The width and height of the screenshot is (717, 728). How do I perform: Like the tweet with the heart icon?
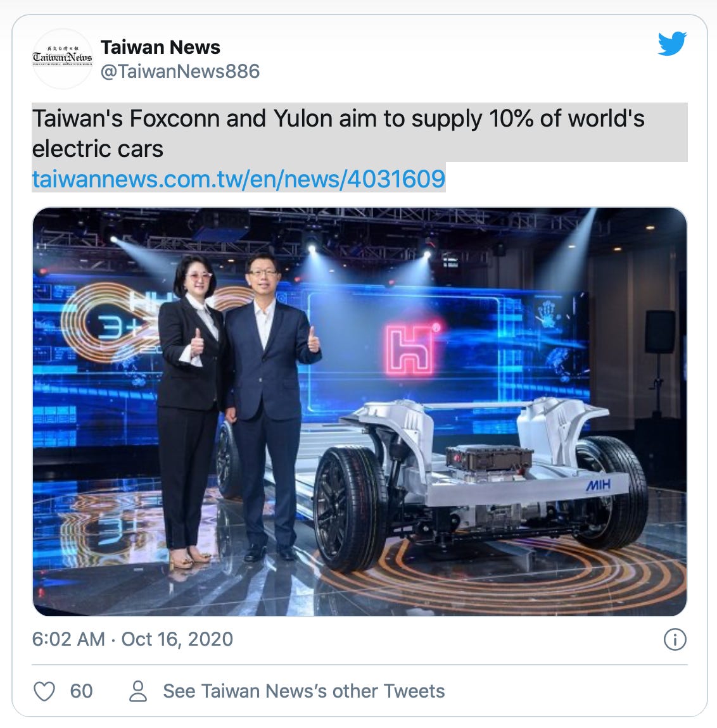tap(44, 691)
